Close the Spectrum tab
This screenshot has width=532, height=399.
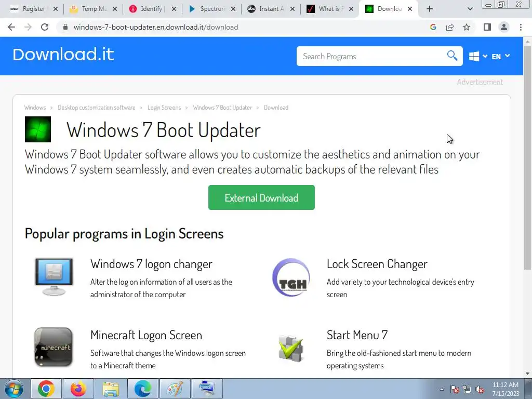233,9
